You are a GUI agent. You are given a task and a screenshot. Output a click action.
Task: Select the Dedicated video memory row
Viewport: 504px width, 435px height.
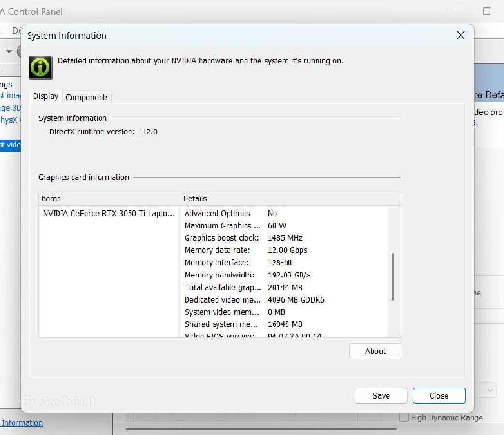[x=285, y=300]
